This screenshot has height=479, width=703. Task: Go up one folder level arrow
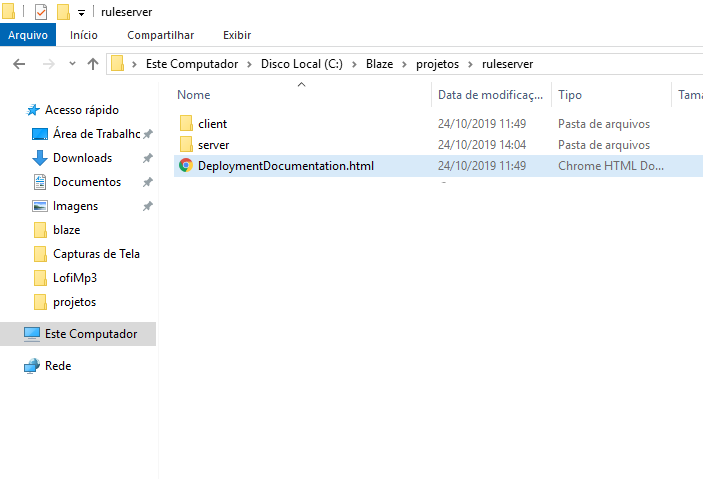coord(93,64)
